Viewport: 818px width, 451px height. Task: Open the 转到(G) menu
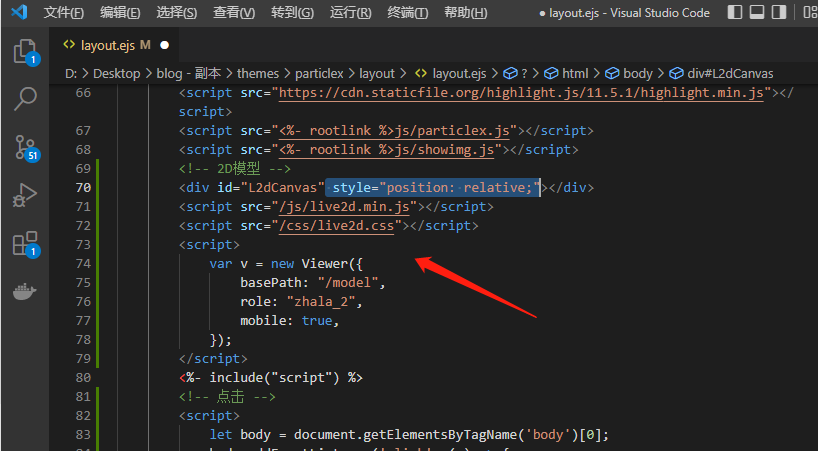click(292, 13)
